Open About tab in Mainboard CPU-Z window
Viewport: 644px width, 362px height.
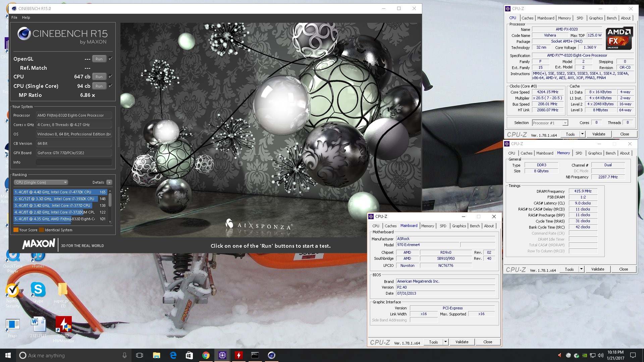(x=489, y=226)
